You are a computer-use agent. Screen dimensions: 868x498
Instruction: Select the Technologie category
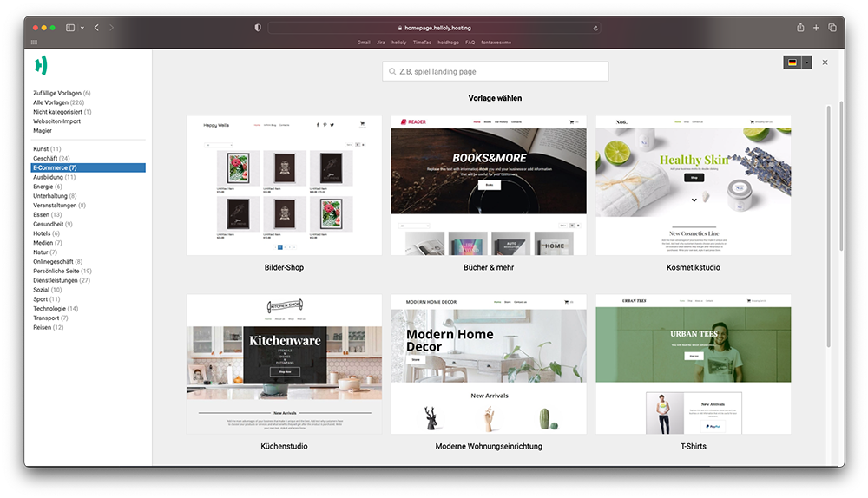tap(56, 309)
